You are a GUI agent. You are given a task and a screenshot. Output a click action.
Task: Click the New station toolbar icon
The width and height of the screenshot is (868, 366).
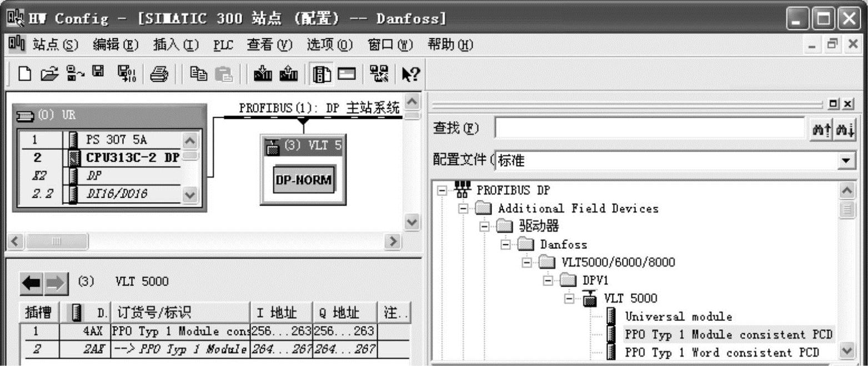coord(24,73)
